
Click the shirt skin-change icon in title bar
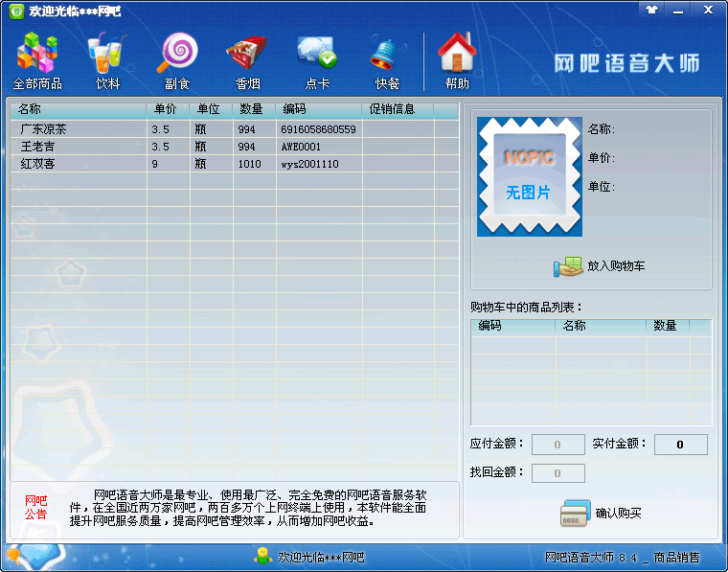tap(653, 10)
